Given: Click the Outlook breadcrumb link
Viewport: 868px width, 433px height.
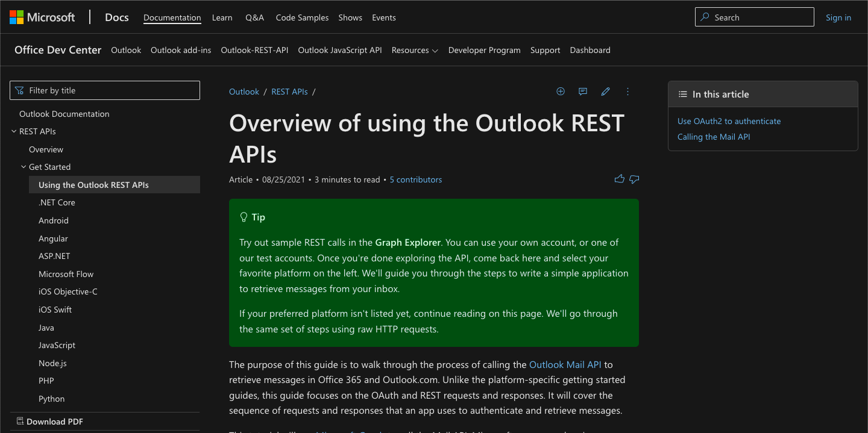Looking at the screenshot, I should point(244,92).
